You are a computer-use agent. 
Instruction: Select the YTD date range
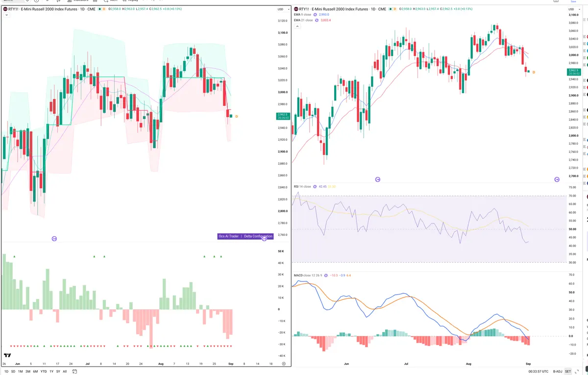coord(44,372)
